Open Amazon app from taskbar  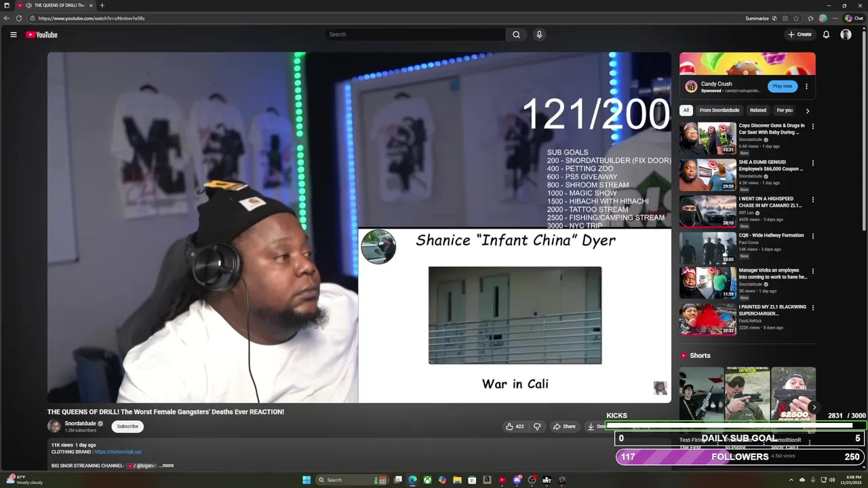coord(487,480)
